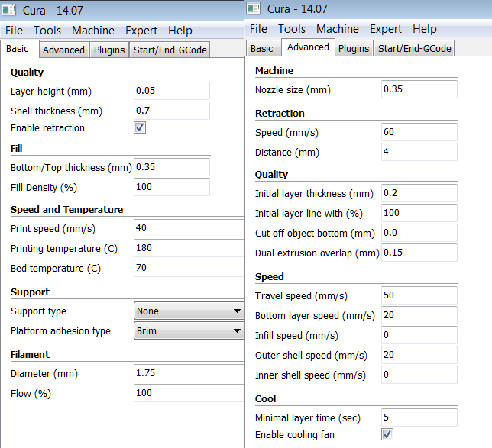Image resolution: width=492 pixels, height=448 pixels.
Task: Click the Cura icon in the right window title bar
Action: coord(255,9)
